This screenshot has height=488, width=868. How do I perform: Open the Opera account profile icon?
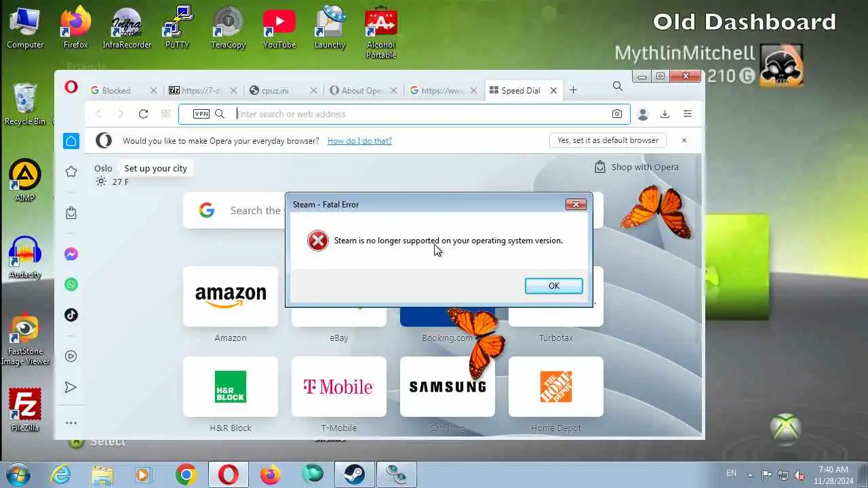(x=643, y=115)
